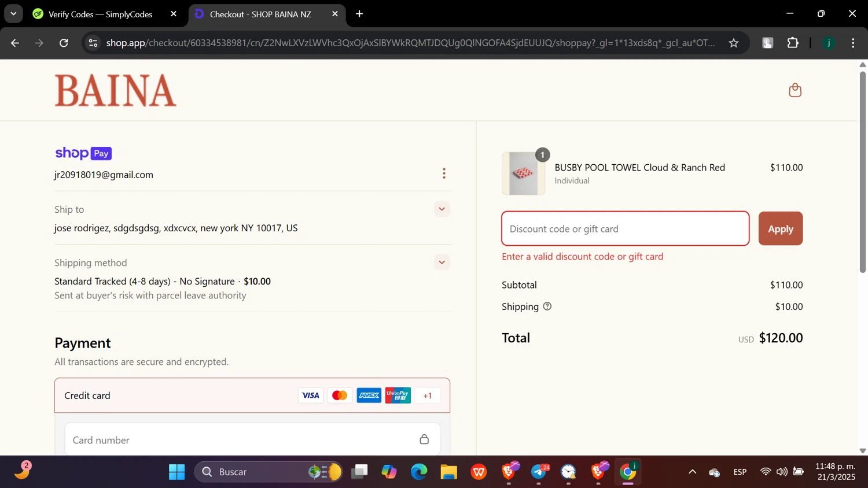Switch to Checkout SHOP BAINA NZ tab
Image resolution: width=868 pixels, height=488 pixels.
267,14
